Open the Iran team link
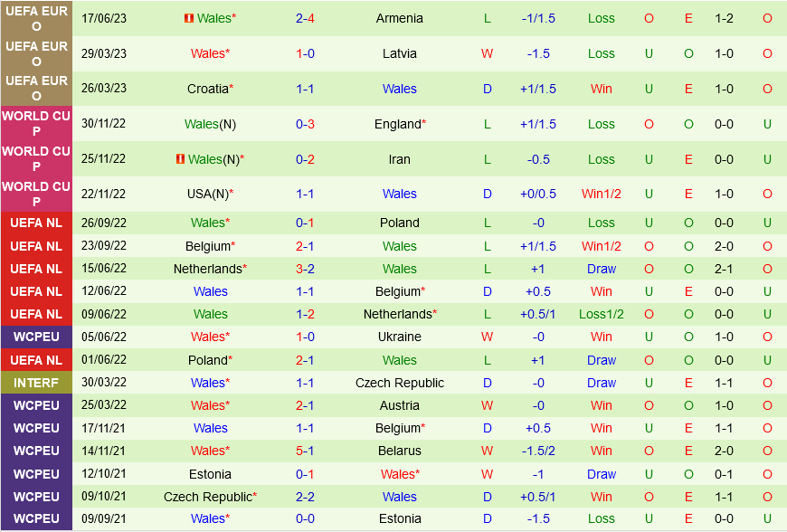Screen dimensions: 787x532 (x=399, y=159)
